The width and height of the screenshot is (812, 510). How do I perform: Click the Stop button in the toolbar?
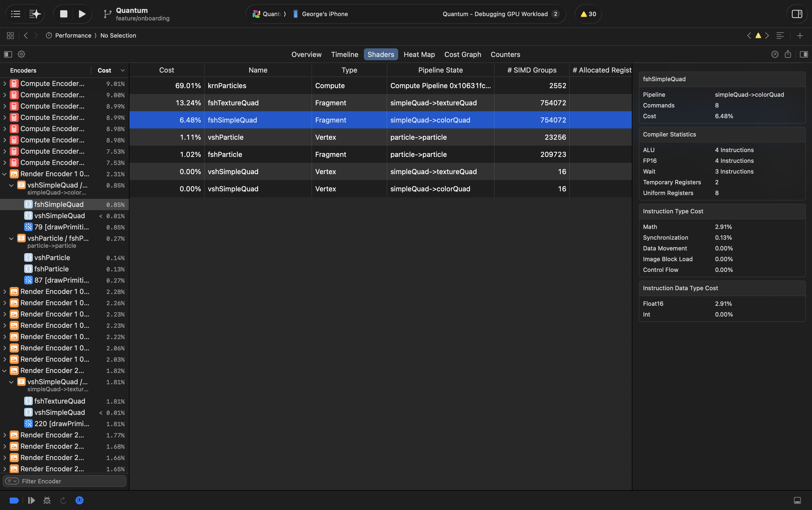point(63,14)
